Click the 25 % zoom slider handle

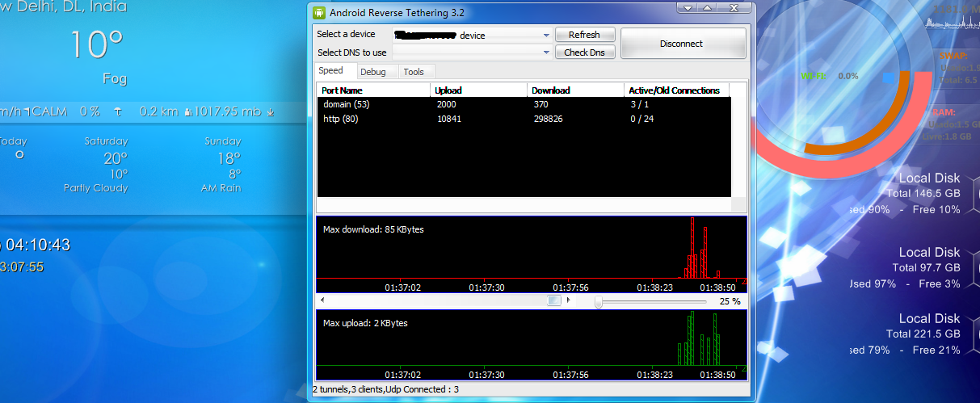[598, 301]
